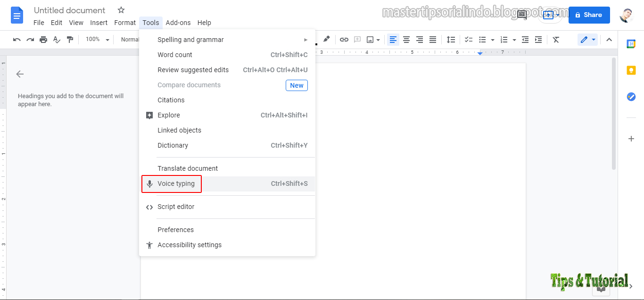Select the paint format tool
The width and height of the screenshot is (644, 300).
[x=70, y=40]
